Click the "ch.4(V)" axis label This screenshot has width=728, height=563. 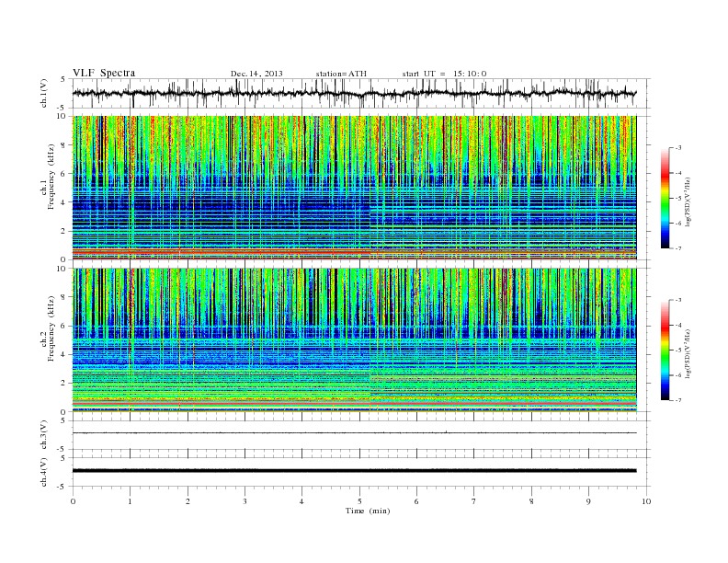(x=44, y=472)
